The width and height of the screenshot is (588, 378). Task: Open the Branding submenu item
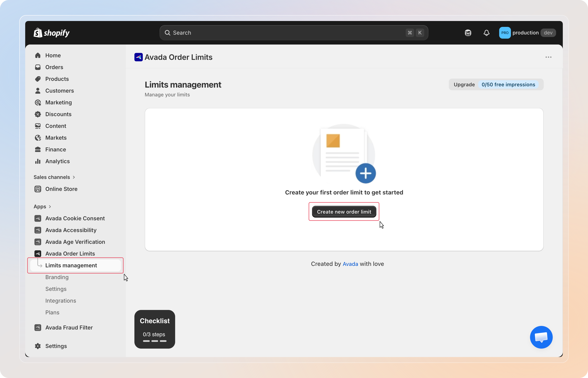[57, 277]
